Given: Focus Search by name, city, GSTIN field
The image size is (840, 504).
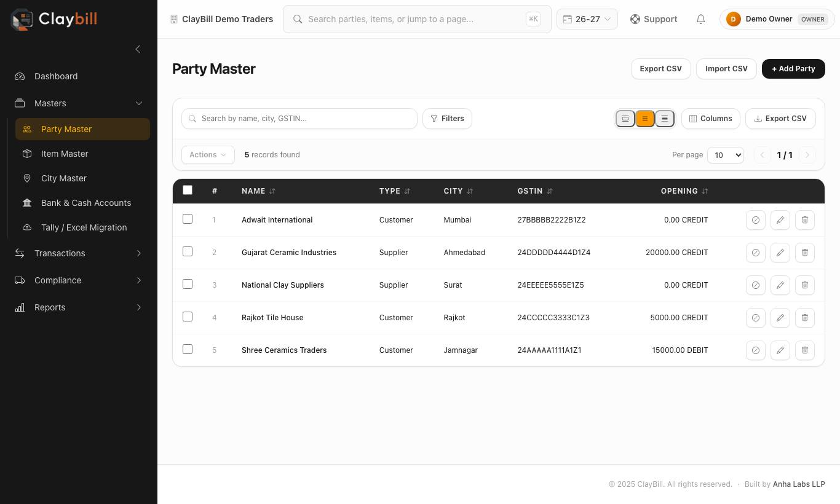Looking at the screenshot, I should (x=299, y=119).
